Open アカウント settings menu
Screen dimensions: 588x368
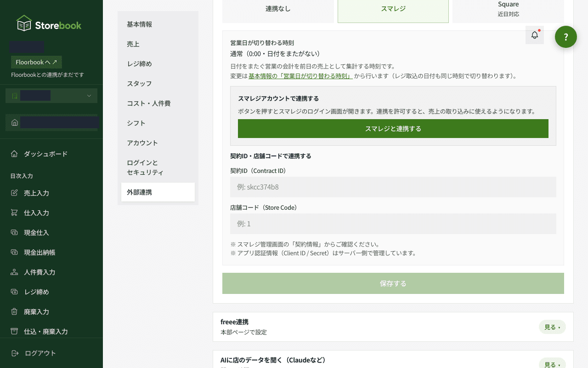pyautogui.click(x=158, y=143)
